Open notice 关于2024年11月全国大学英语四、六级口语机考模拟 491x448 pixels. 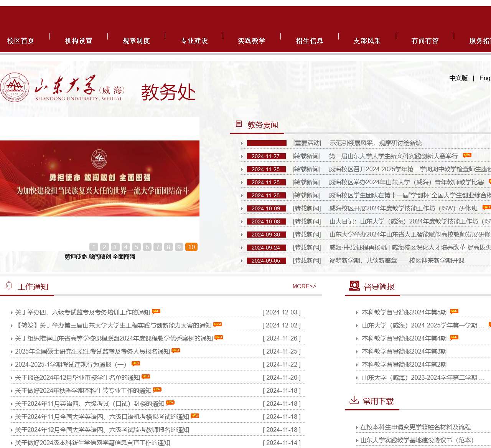[102, 417]
